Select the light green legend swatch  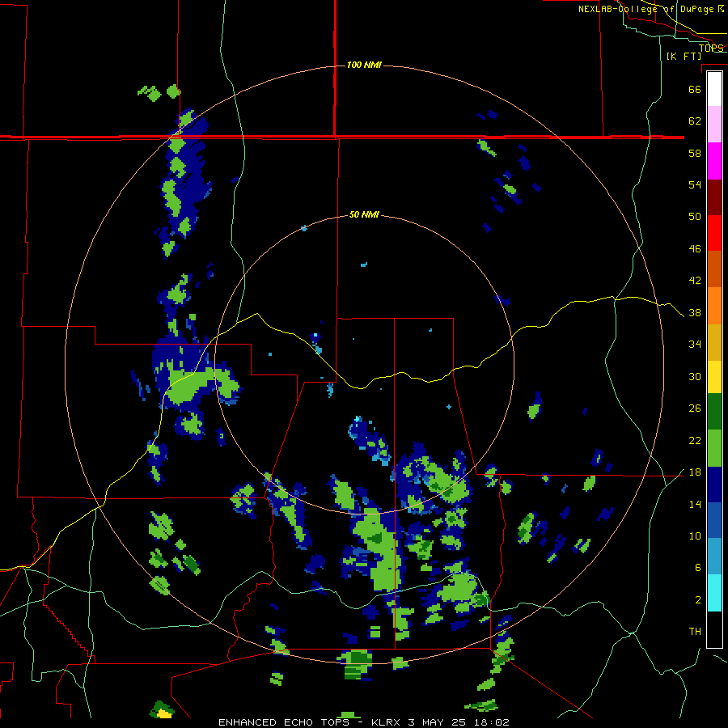point(714,448)
